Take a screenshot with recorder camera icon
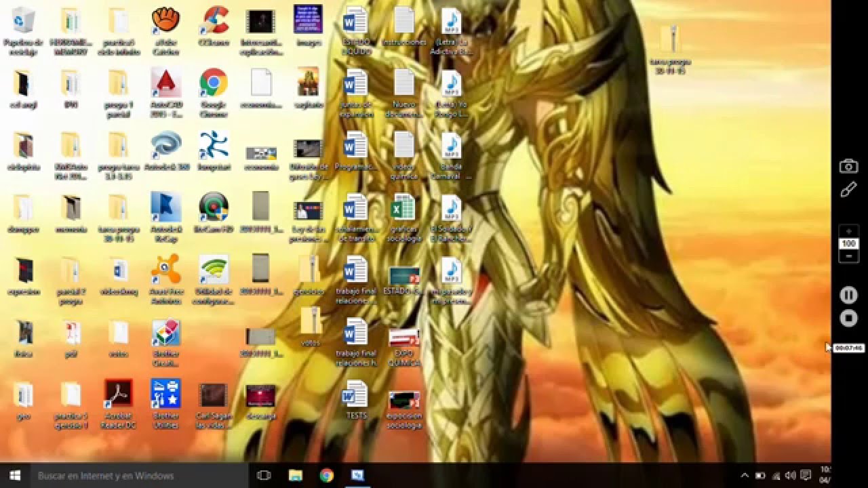868x488 pixels. click(x=848, y=166)
